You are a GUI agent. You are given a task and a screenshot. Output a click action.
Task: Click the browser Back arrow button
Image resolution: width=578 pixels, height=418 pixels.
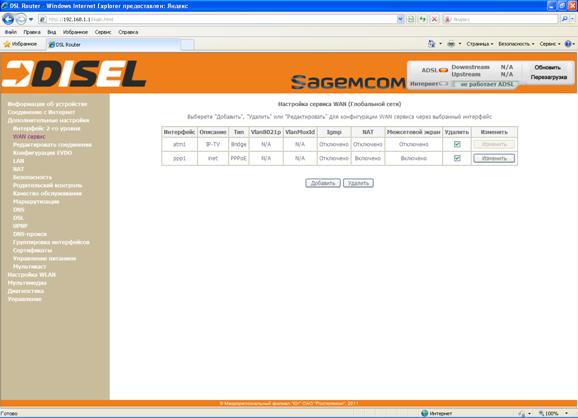8,19
